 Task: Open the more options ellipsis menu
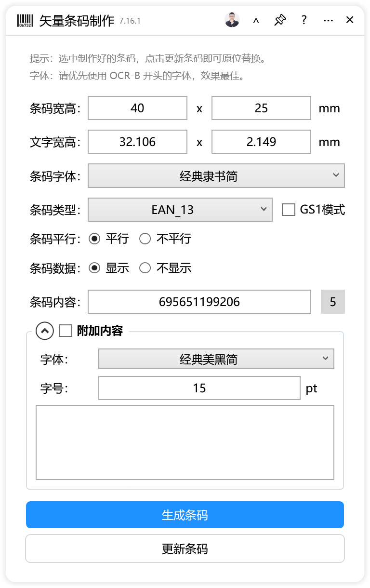(329, 20)
